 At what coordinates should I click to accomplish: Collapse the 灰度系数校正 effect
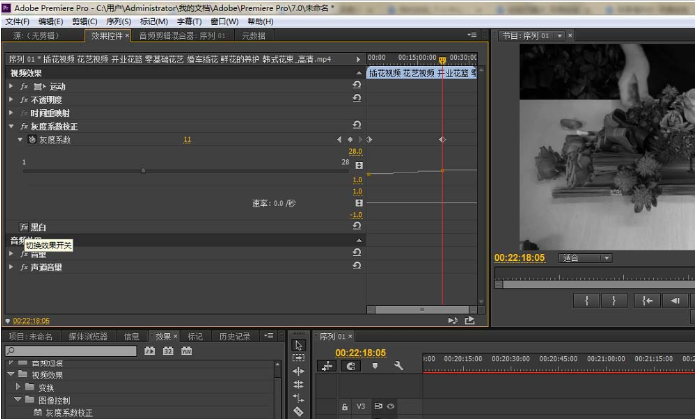coord(11,127)
